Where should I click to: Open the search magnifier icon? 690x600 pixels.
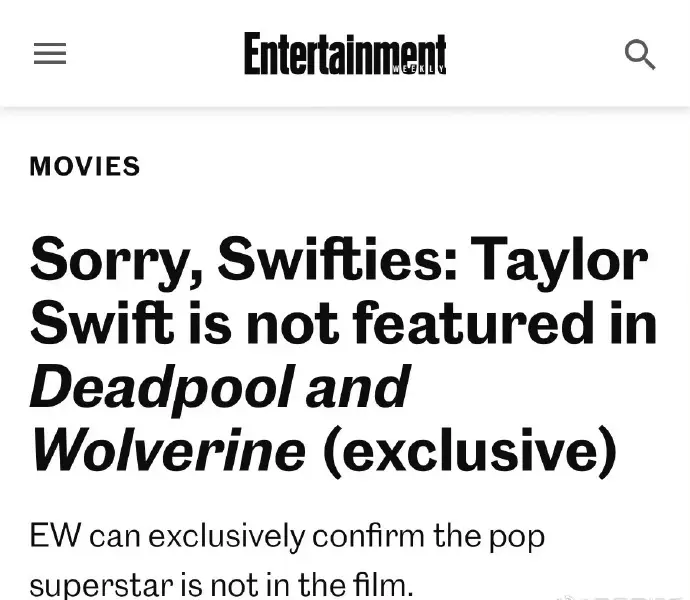[640, 55]
